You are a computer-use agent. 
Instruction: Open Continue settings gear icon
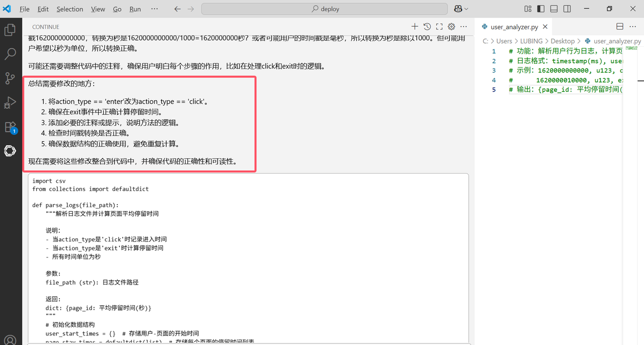(x=451, y=27)
